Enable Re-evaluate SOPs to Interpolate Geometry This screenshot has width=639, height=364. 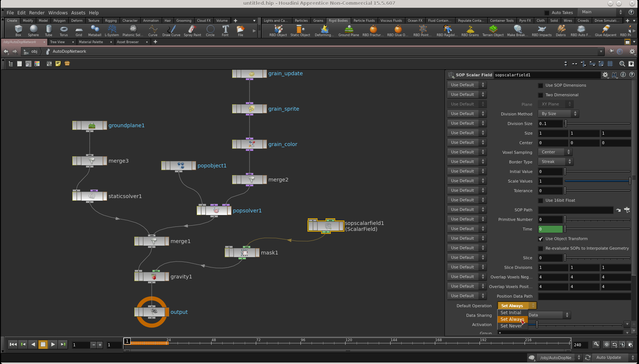pos(541,248)
